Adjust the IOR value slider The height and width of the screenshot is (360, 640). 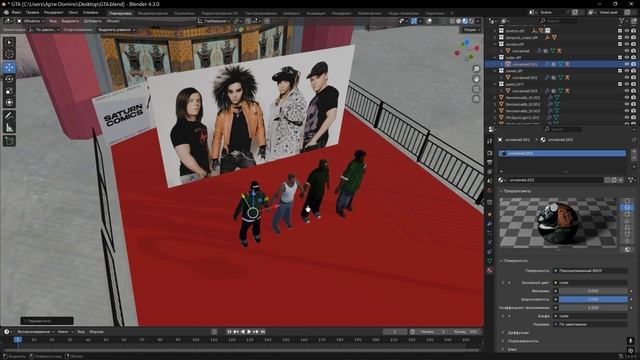(593, 308)
